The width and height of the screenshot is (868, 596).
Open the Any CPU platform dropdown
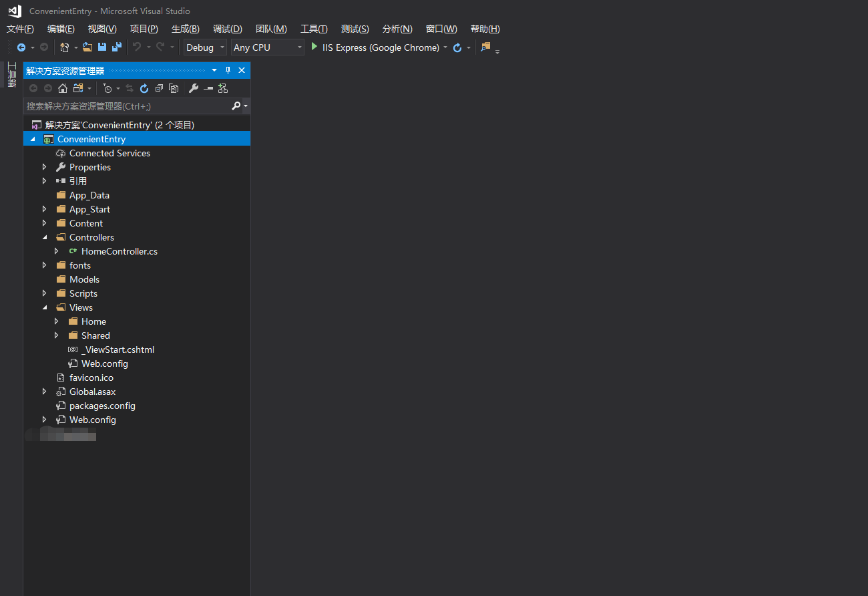pyautogui.click(x=268, y=47)
